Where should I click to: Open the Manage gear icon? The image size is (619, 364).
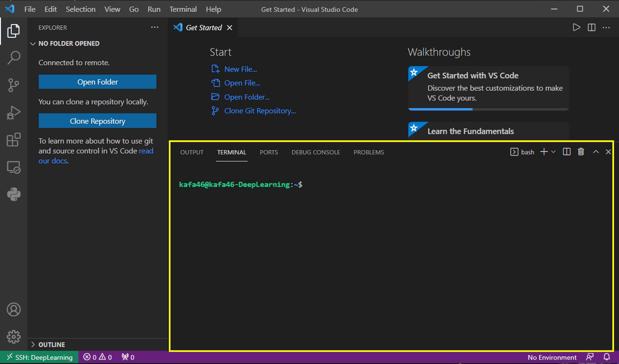click(13, 337)
